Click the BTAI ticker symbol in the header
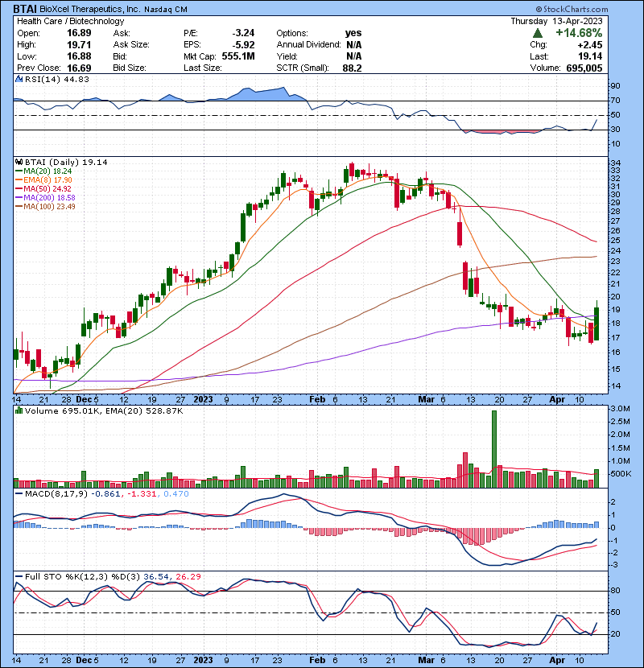The height and width of the screenshot is (668, 644). (25, 9)
